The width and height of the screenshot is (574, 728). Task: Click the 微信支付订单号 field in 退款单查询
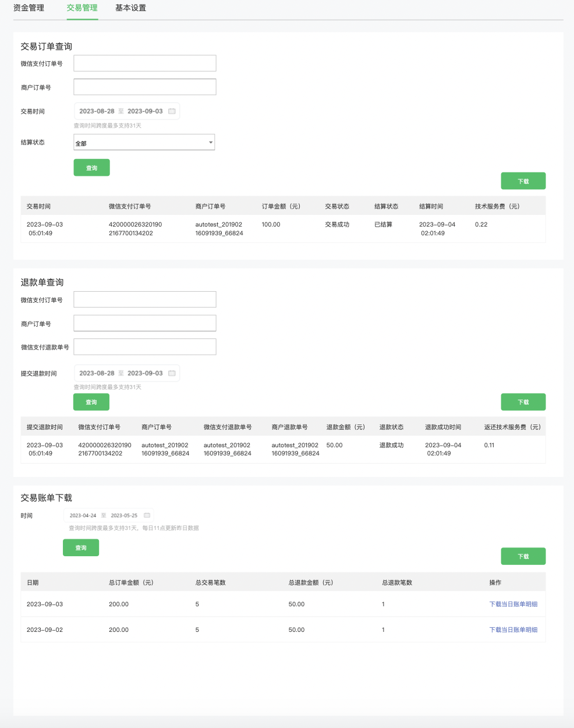144,299
